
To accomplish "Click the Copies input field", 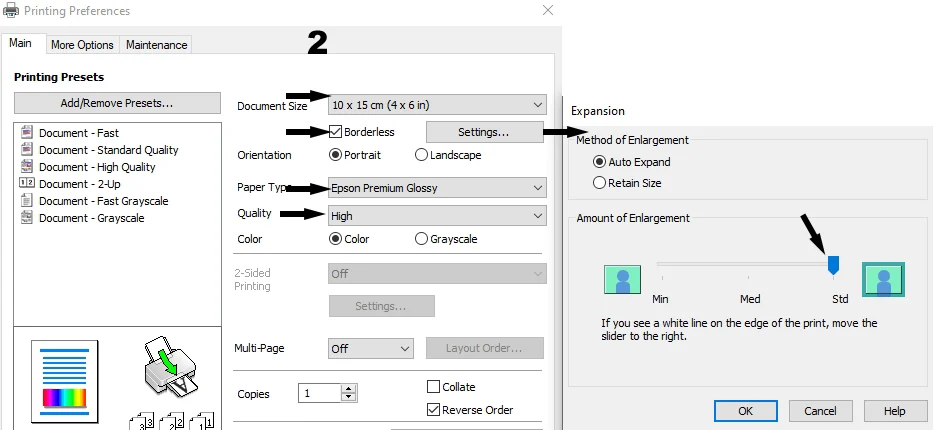I will [320, 393].
